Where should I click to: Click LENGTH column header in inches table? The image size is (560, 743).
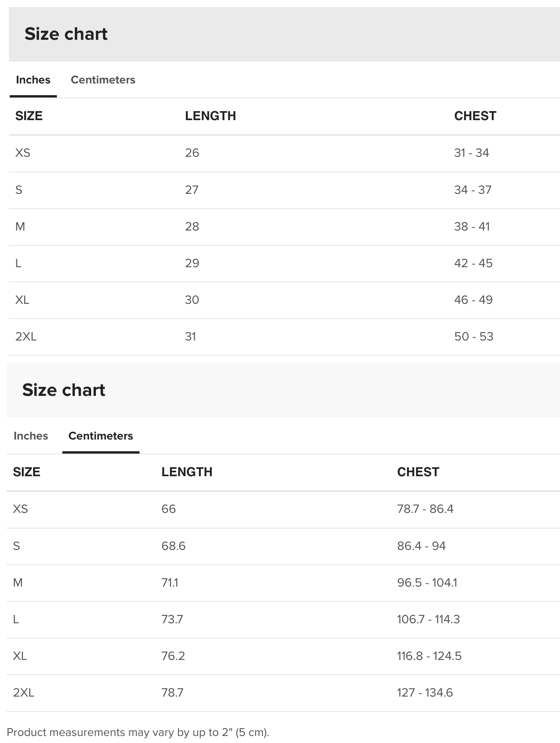coord(210,116)
